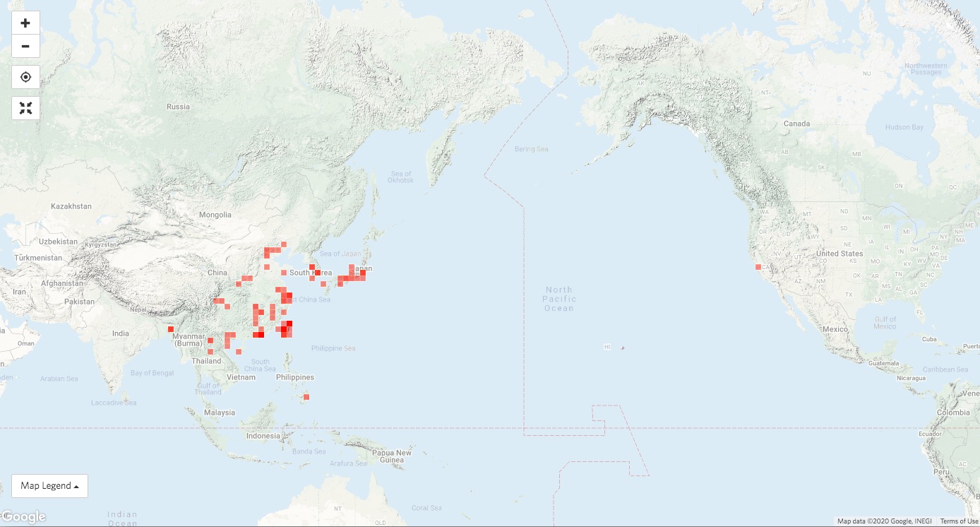Open the Terms of Use link
This screenshot has width=980, height=527.
(959, 521)
